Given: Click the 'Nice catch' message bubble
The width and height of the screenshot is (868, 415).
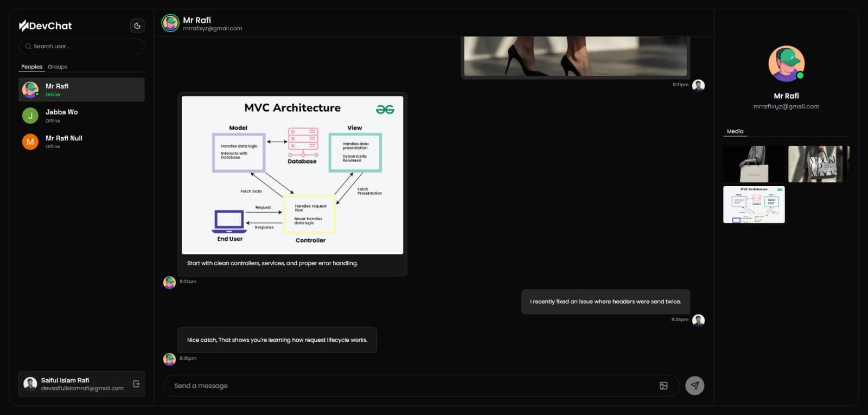Looking at the screenshot, I should (x=277, y=340).
